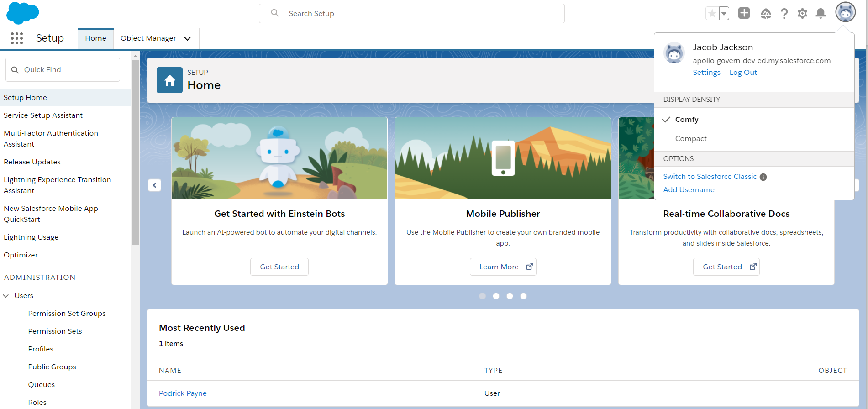
Task: Open Profiles under Users
Action: pyautogui.click(x=41, y=349)
